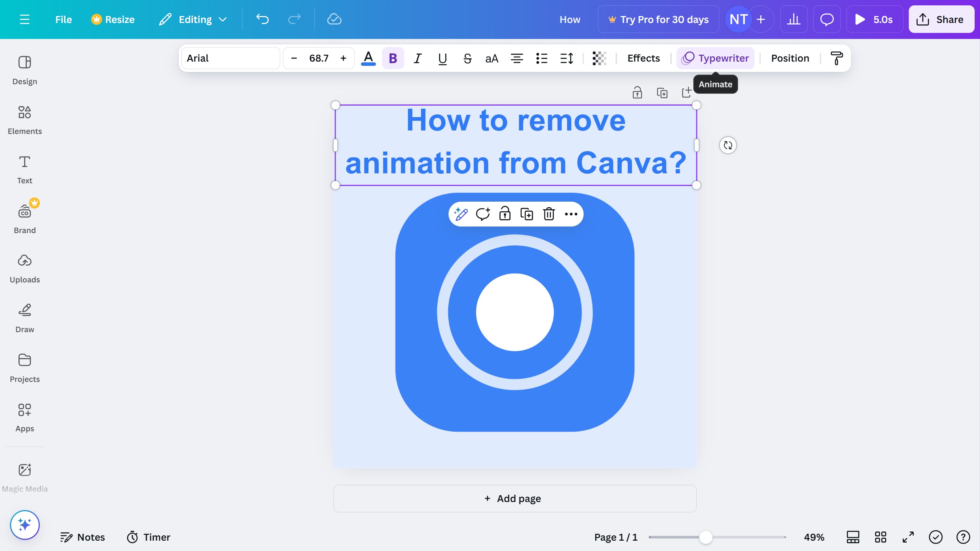980x551 pixels.
Task: Open the comments speech bubble icon
Action: coord(826,19)
